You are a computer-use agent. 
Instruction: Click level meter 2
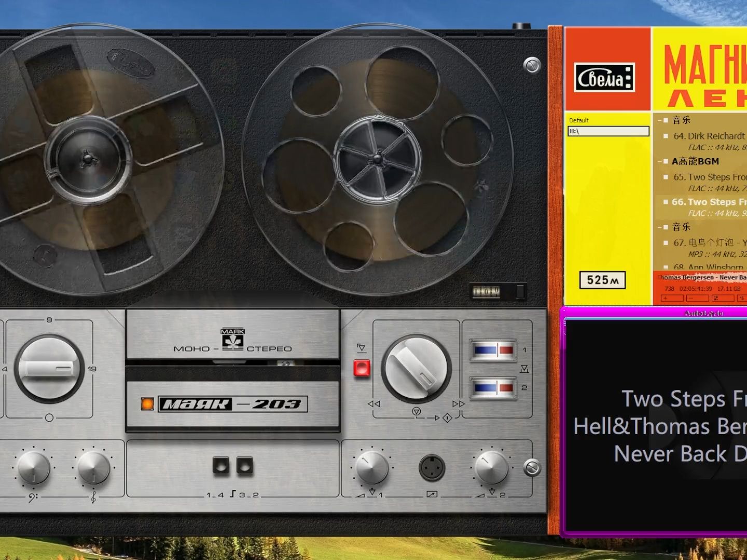point(493,388)
